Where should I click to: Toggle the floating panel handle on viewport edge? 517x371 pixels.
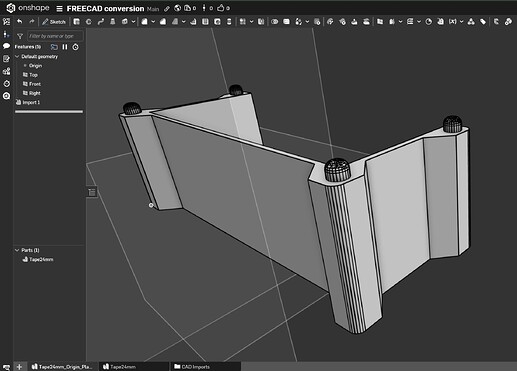click(x=92, y=192)
